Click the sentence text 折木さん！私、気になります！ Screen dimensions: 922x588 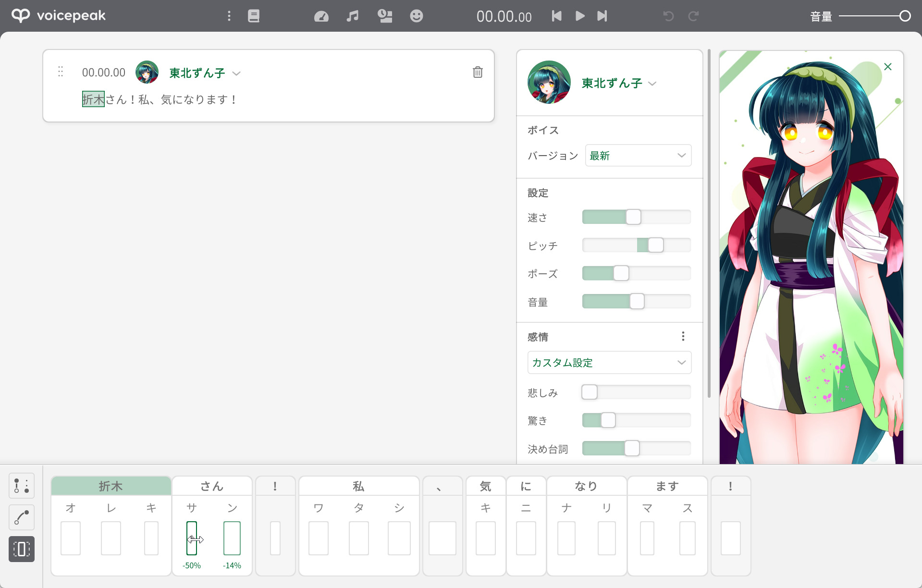click(x=160, y=99)
